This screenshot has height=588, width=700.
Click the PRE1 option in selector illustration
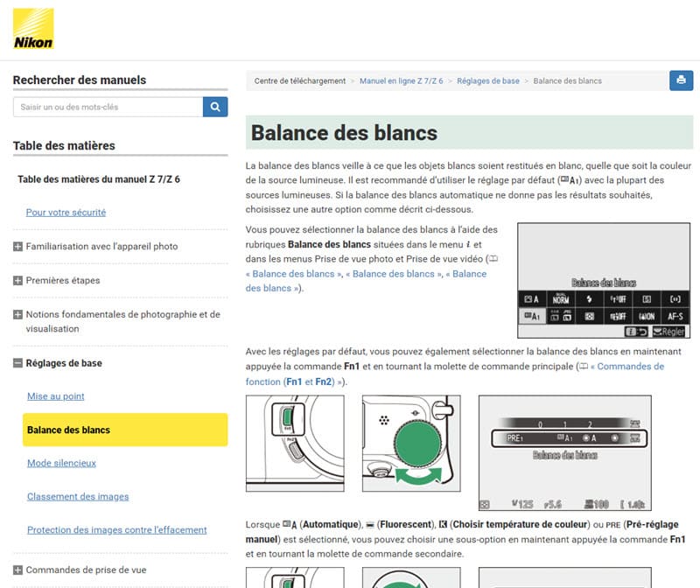pyautogui.click(x=514, y=438)
